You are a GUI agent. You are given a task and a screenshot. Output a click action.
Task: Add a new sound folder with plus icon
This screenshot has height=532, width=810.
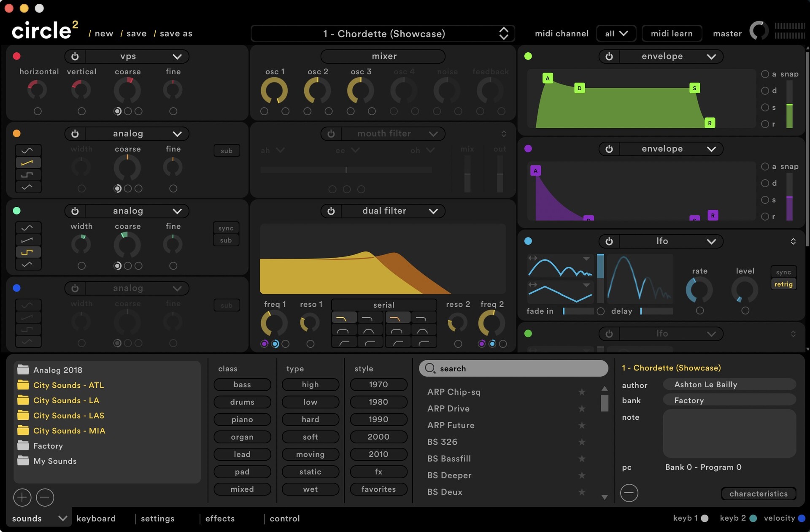[x=22, y=497]
